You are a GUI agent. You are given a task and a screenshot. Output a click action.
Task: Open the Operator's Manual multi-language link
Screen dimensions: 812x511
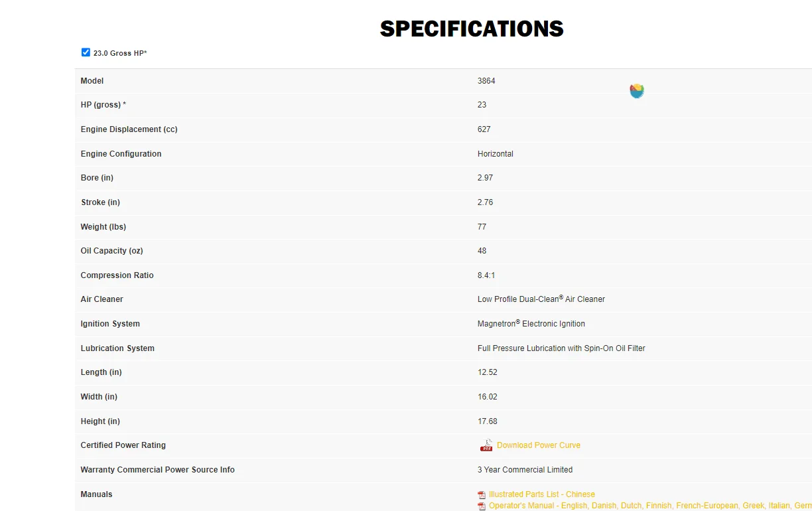650,506
